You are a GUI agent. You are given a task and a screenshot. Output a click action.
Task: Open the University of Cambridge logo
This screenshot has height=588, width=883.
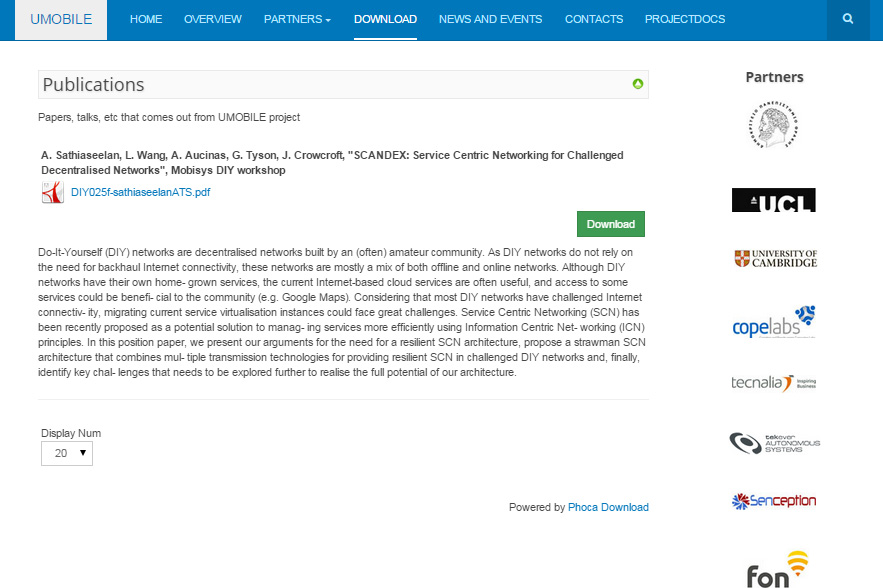tap(775, 259)
